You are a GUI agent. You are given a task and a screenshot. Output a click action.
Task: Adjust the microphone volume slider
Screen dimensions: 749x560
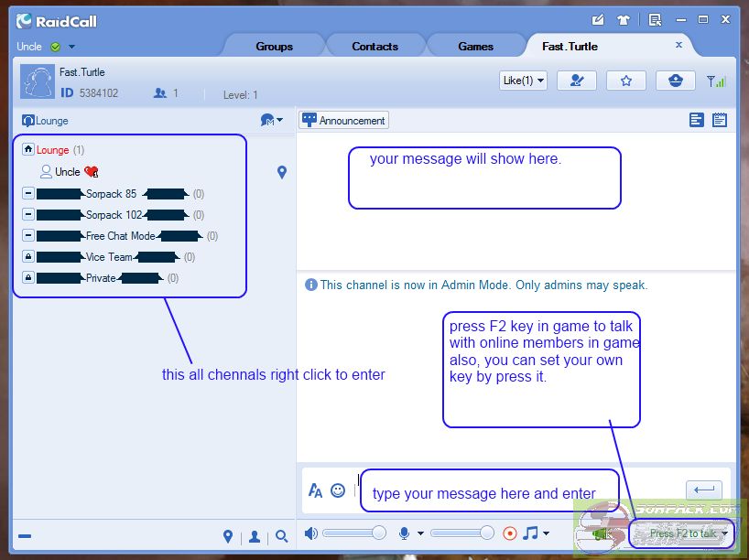click(x=462, y=533)
